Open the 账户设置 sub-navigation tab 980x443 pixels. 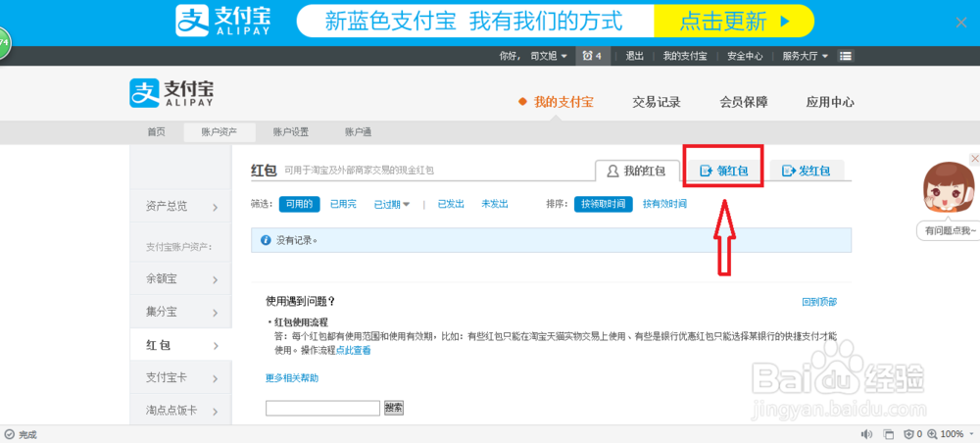coord(291,132)
